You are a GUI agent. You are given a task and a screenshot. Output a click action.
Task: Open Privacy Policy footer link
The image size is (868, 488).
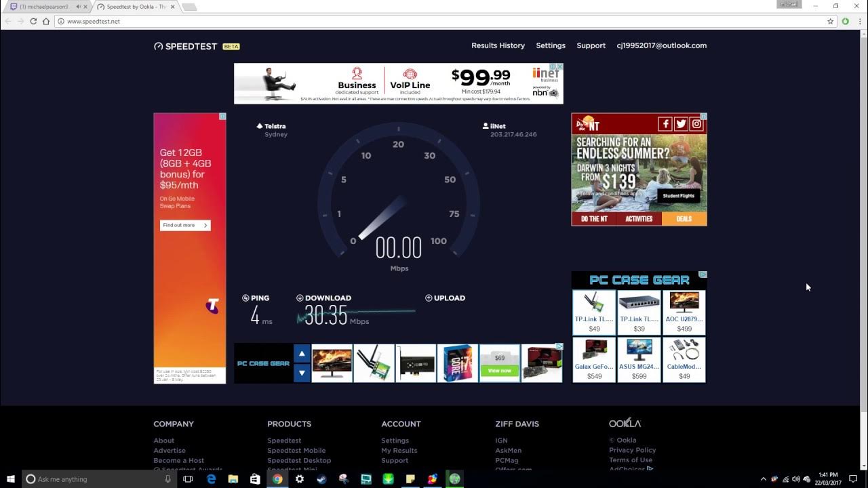pos(633,450)
